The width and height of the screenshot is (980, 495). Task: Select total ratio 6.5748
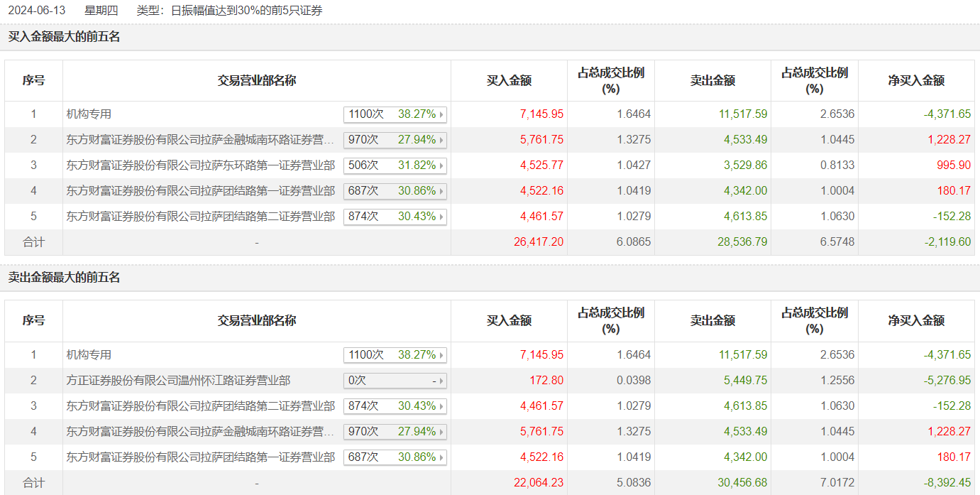point(837,242)
